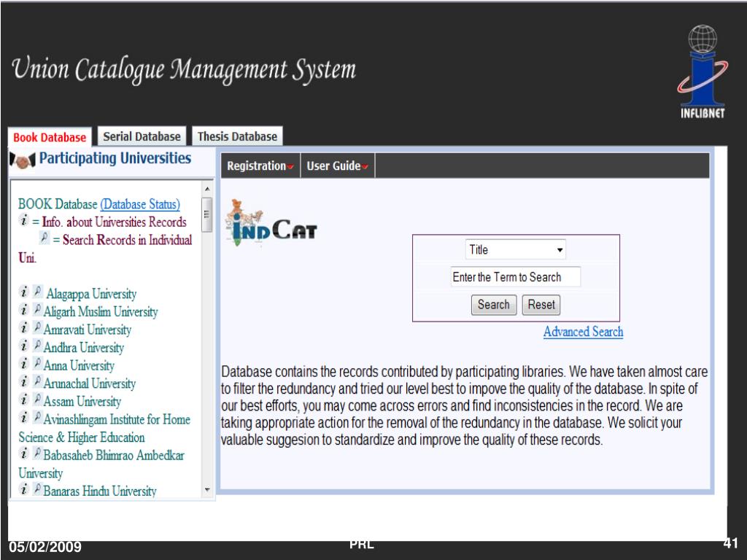The image size is (747, 560).
Task: Click search icon beside Anna University
Action: tap(38, 363)
